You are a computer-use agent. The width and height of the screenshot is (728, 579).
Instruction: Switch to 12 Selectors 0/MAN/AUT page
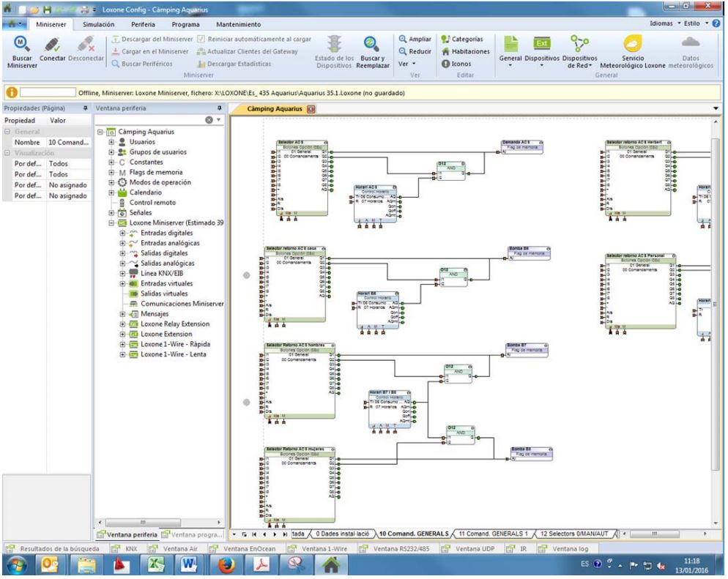(574, 534)
